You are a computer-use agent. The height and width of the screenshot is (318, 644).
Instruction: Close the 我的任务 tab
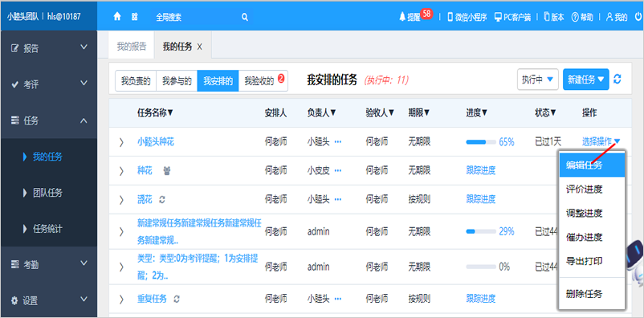pyautogui.click(x=199, y=47)
